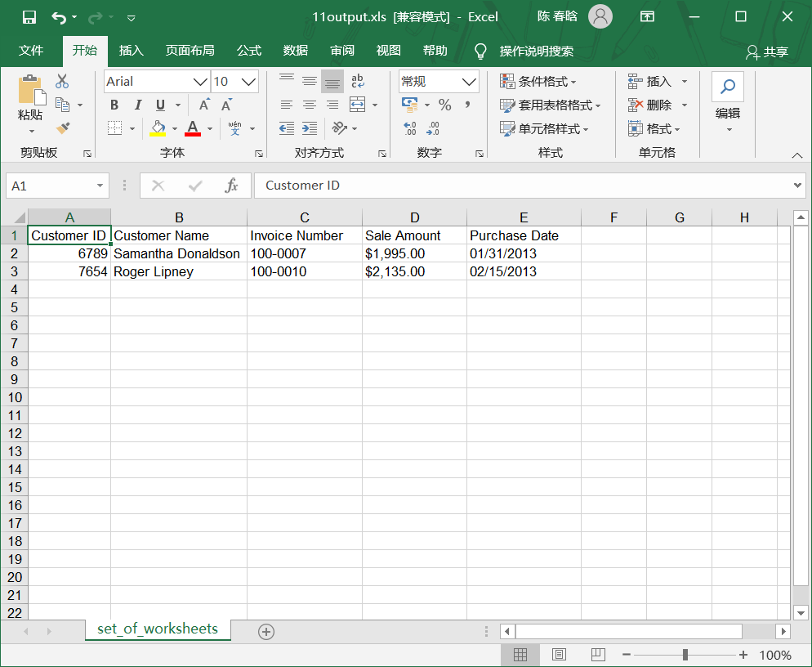
Task: Switch to 视图 view tab
Action: point(388,51)
